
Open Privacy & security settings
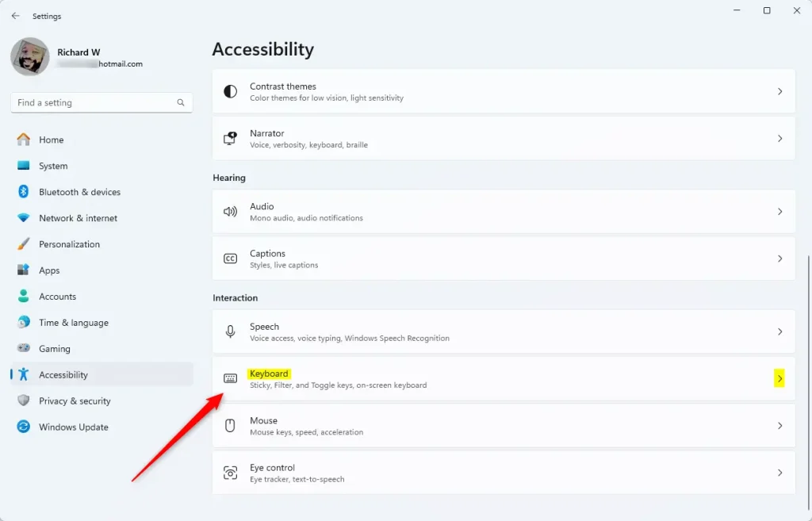click(x=101, y=401)
